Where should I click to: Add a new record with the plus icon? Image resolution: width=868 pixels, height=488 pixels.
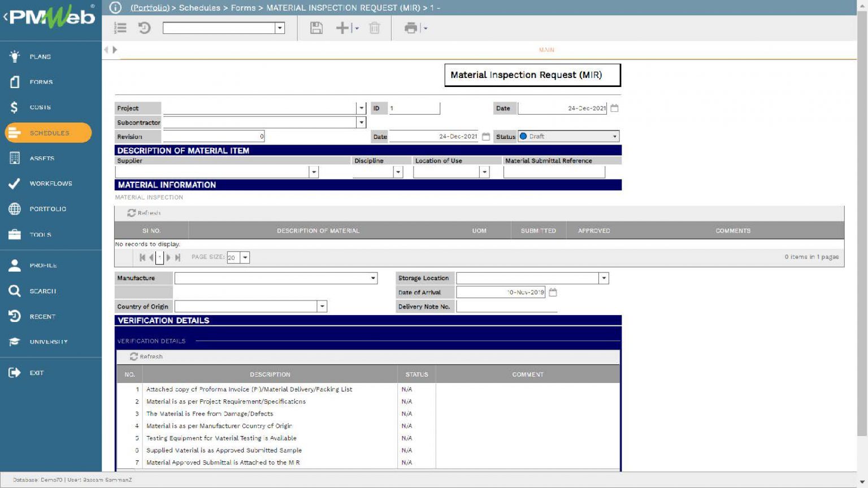coord(343,28)
